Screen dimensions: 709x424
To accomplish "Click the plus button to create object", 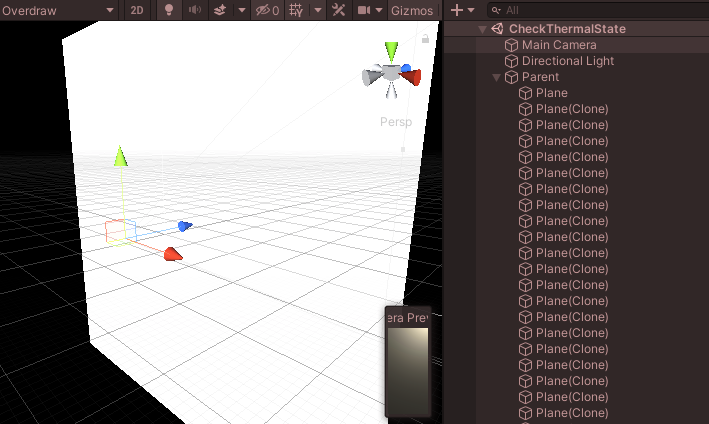I will [x=457, y=10].
